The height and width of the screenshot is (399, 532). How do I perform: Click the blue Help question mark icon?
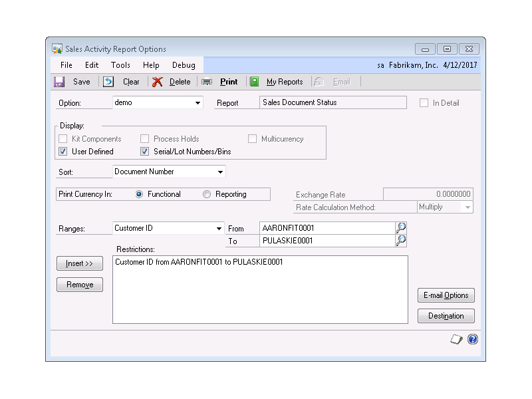(473, 339)
